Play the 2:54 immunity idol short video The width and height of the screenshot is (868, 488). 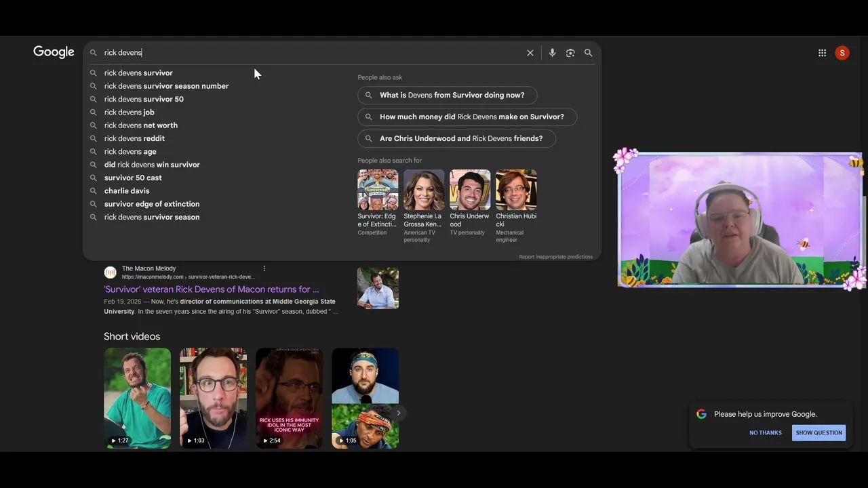289,399
